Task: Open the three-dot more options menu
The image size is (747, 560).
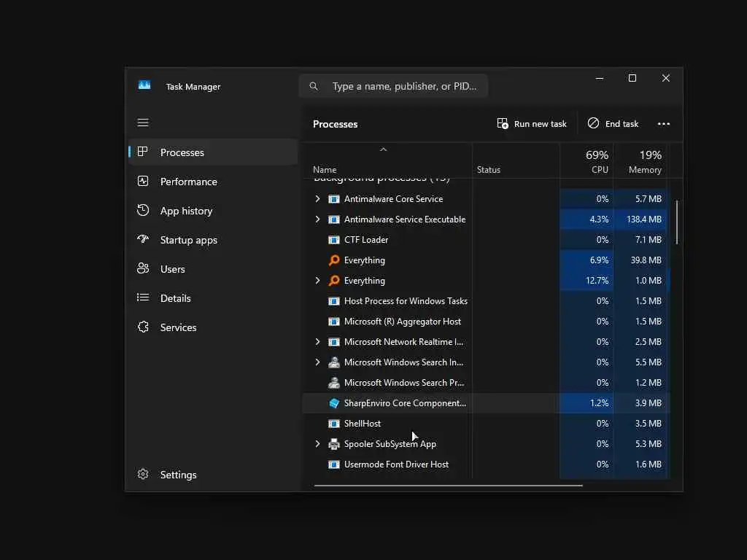Action: pyautogui.click(x=664, y=124)
